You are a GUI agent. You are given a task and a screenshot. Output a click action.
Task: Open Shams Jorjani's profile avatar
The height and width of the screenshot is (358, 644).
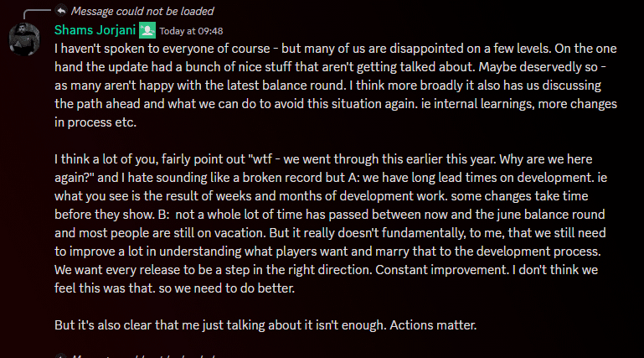point(24,38)
